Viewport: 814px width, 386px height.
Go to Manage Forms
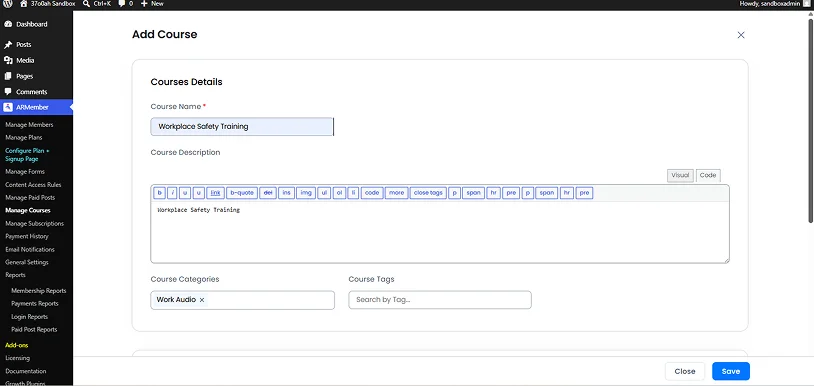[25, 172]
